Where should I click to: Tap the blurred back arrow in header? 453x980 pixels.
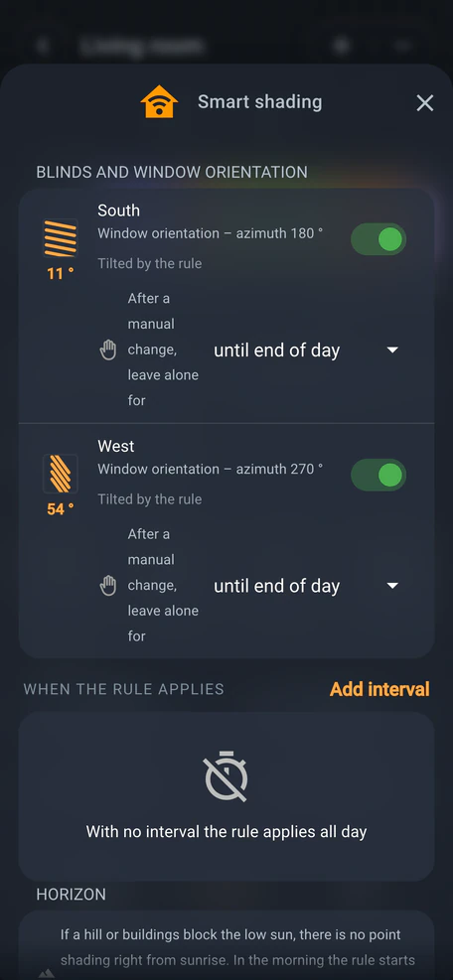point(43,45)
